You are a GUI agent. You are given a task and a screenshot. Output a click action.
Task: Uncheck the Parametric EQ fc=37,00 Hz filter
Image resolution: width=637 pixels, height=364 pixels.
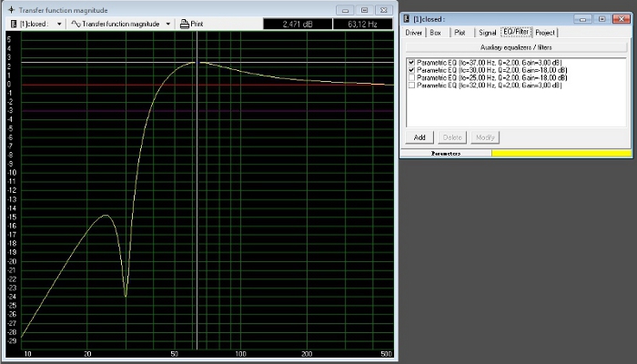(x=411, y=63)
